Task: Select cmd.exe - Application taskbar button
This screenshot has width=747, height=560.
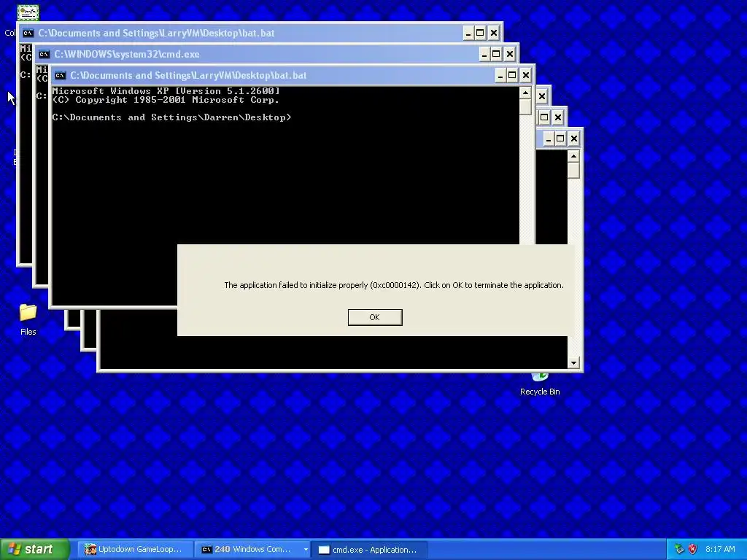Action: (x=368, y=550)
